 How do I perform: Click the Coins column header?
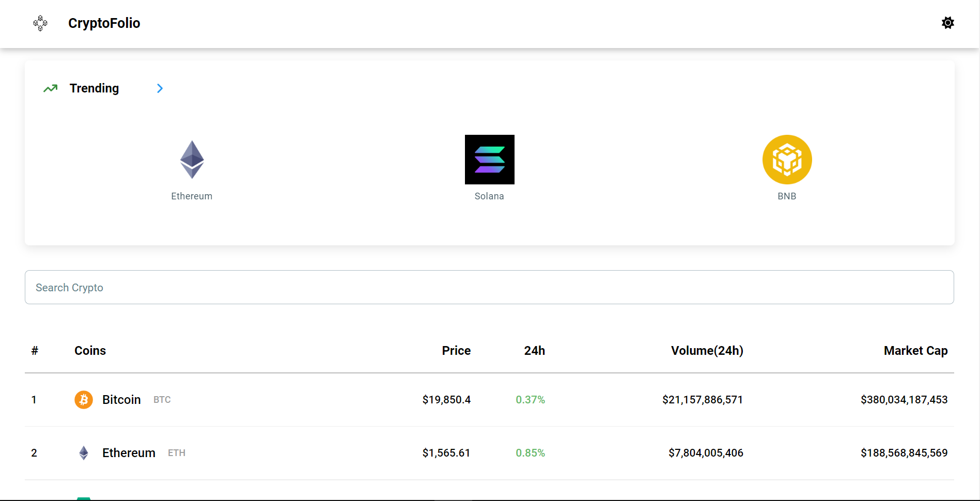pos(90,351)
